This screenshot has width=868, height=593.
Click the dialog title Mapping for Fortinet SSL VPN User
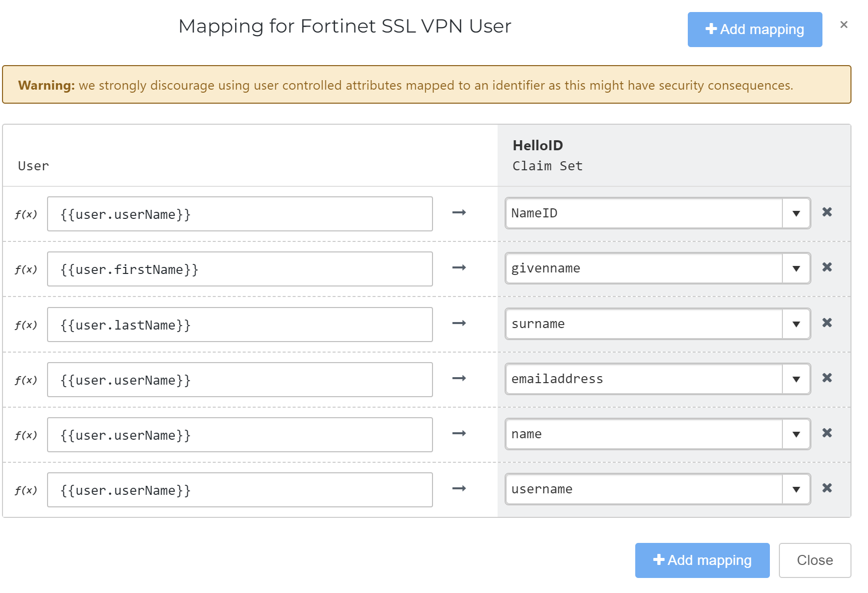click(345, 26)
